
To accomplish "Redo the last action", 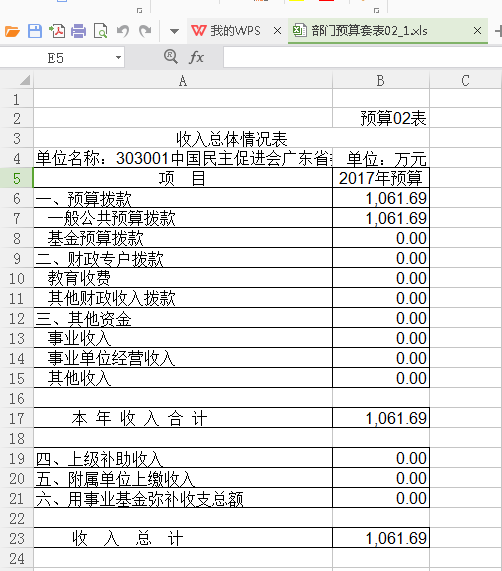I will (x=145, y=31).
